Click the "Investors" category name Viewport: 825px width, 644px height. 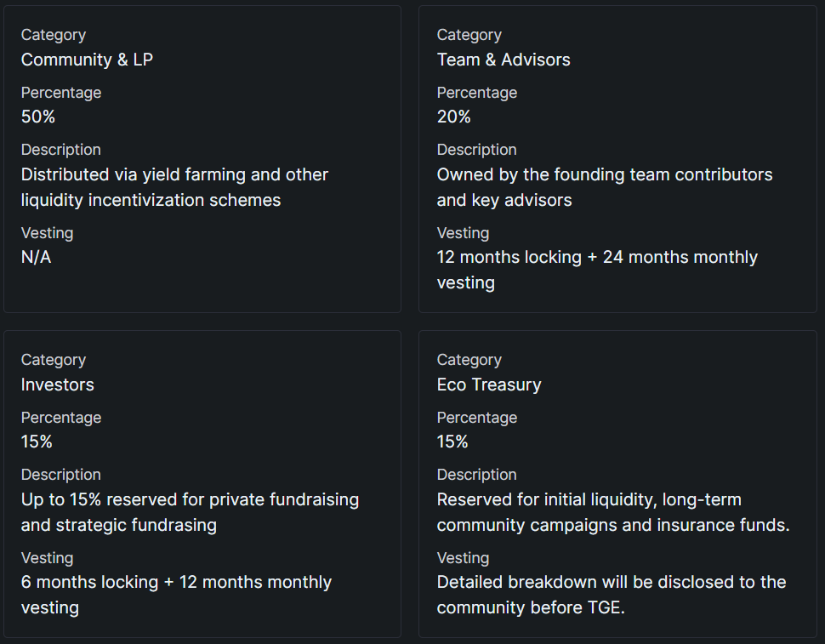point(58,385)
